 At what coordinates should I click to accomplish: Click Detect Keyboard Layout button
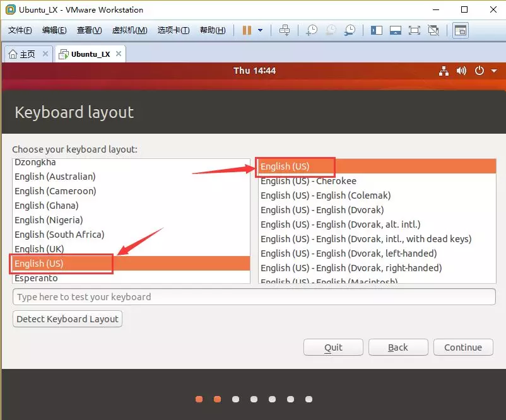68,319
